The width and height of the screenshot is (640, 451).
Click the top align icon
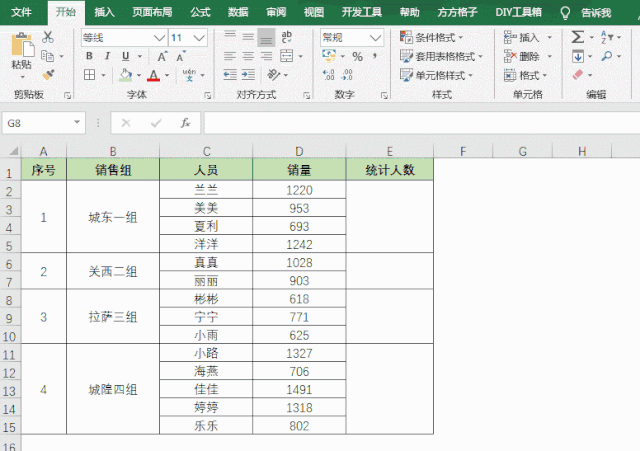click(230, 37)
